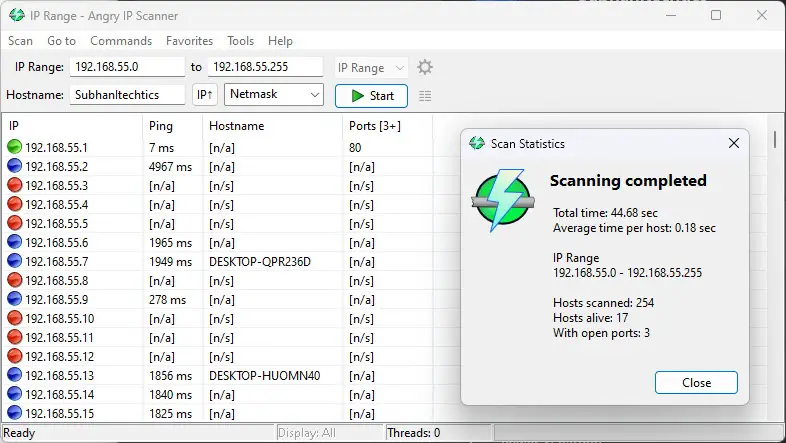The height and width of the screenshot is (443, 786).
Task: Select hostname DESKTOP-QPR236D
Action: 260,262
